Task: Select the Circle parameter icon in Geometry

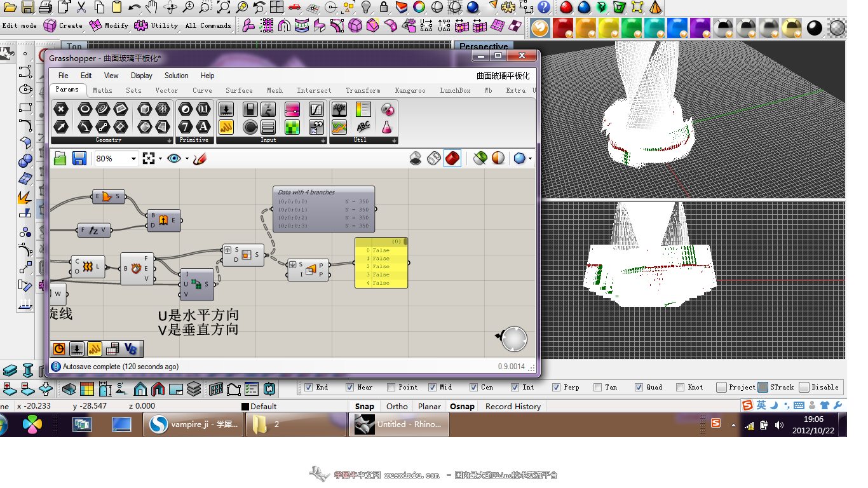Action: coord(85,109)
